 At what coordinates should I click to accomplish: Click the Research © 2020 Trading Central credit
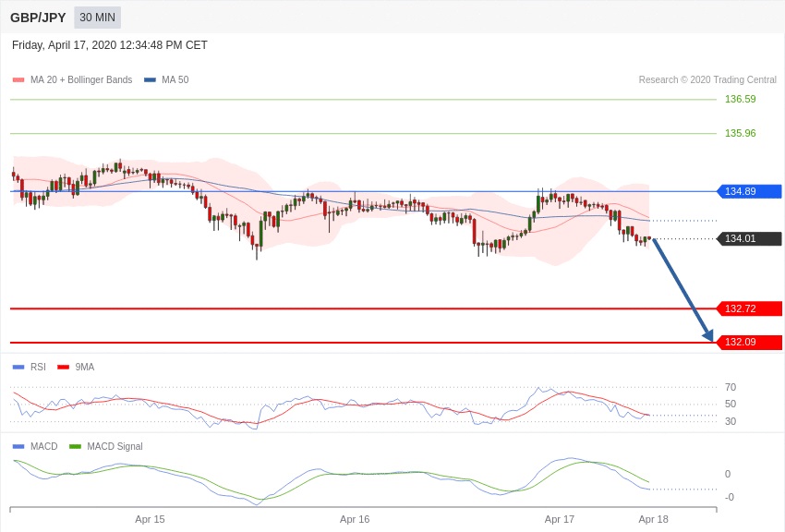point(707,79)
